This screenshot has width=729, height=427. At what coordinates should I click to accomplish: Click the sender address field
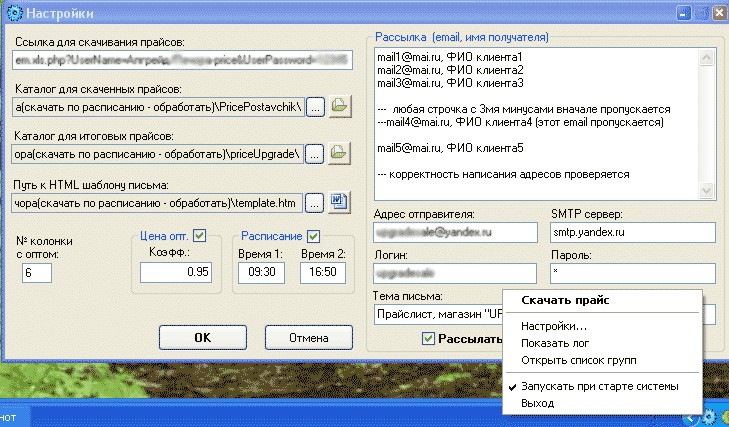(x=455, y=232)
